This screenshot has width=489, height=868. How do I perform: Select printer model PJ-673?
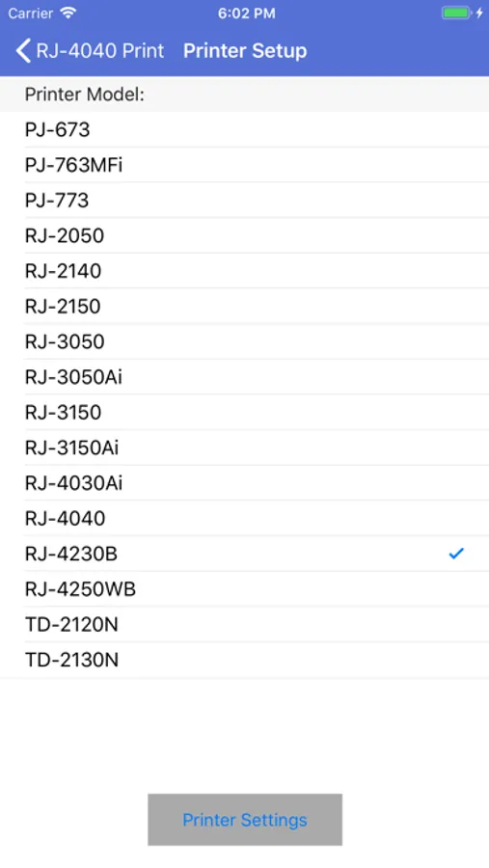244,129
